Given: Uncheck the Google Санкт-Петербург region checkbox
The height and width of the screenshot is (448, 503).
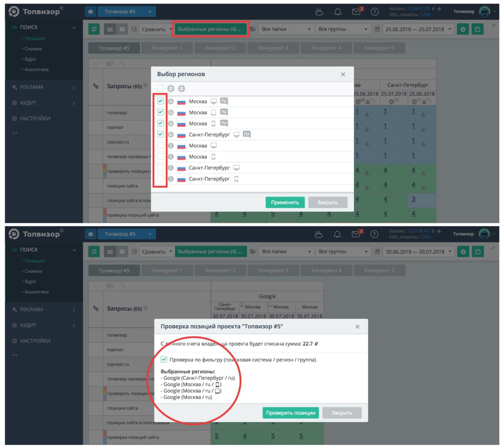Looking at the screenshot, I should point(160,134).
